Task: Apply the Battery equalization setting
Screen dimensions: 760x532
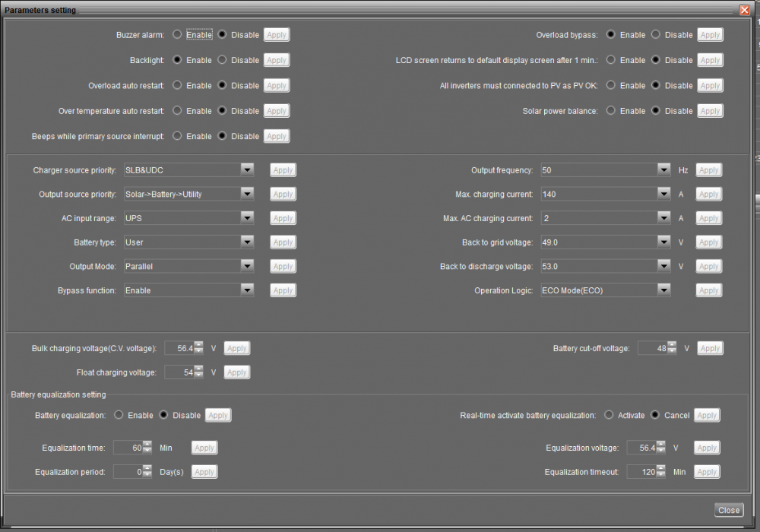Action: click(218, 415)
